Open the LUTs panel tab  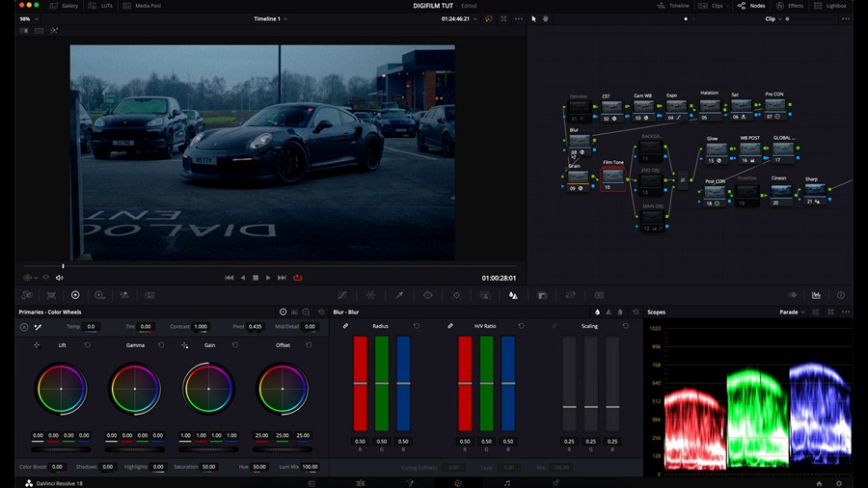[100, 6]
